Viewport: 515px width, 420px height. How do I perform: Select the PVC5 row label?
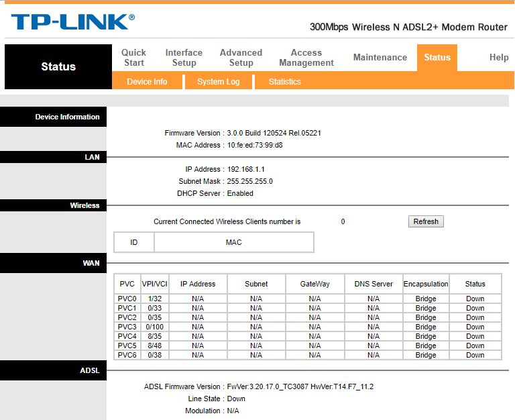[x=127, y=346]
